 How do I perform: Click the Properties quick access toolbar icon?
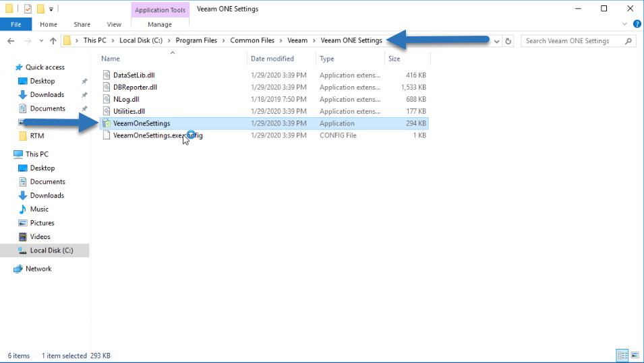(x=28, y=9)
